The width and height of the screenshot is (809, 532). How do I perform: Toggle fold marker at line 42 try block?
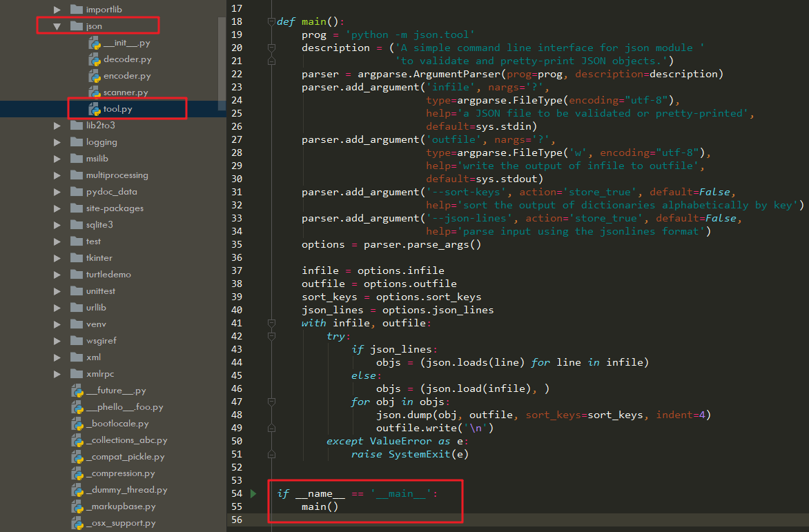(271, 336)
